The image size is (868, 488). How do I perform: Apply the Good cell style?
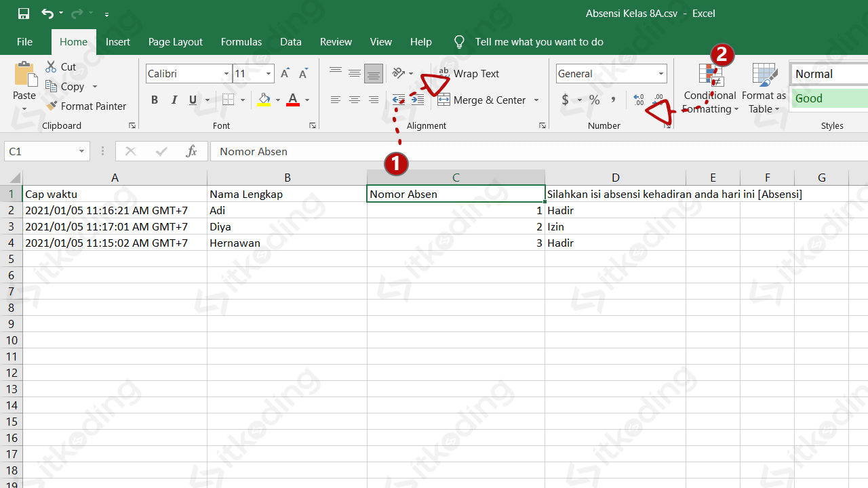pos(830,98)
